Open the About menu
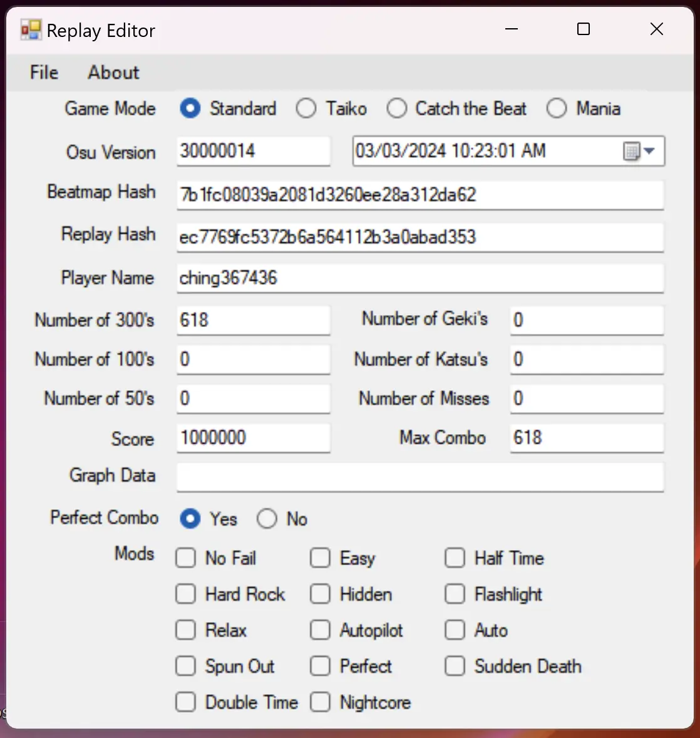The width and height of the screenshot is (700, 738). pyautogui.click(x=113, y=73)
